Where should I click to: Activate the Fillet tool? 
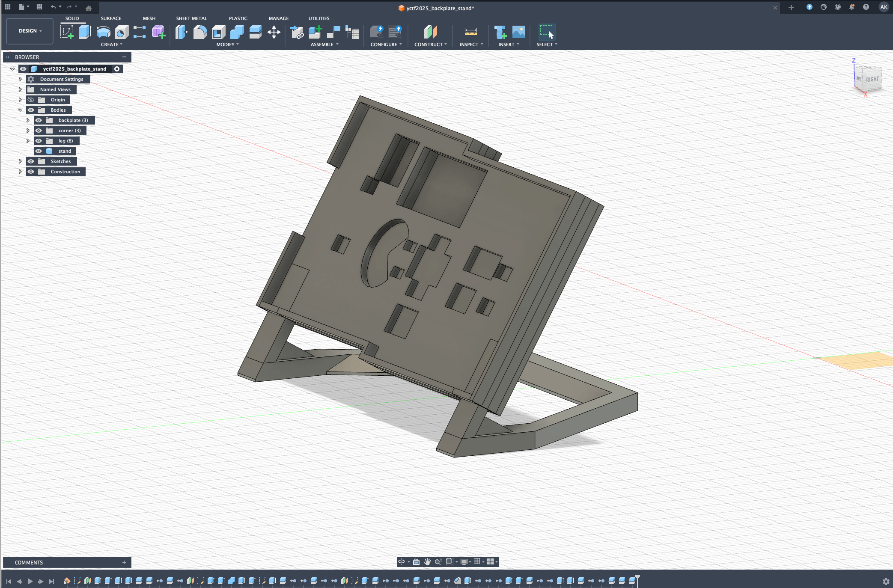pos(200,32)
